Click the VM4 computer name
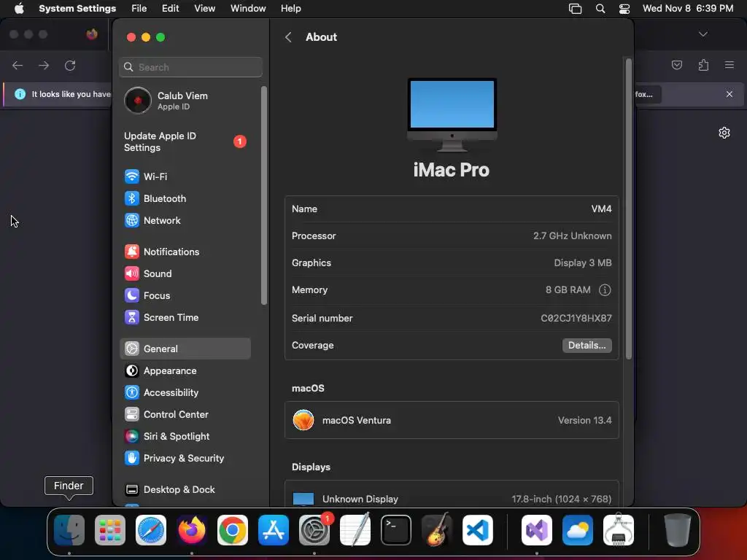Screen dimensions: 747x560 pos(601,209)
